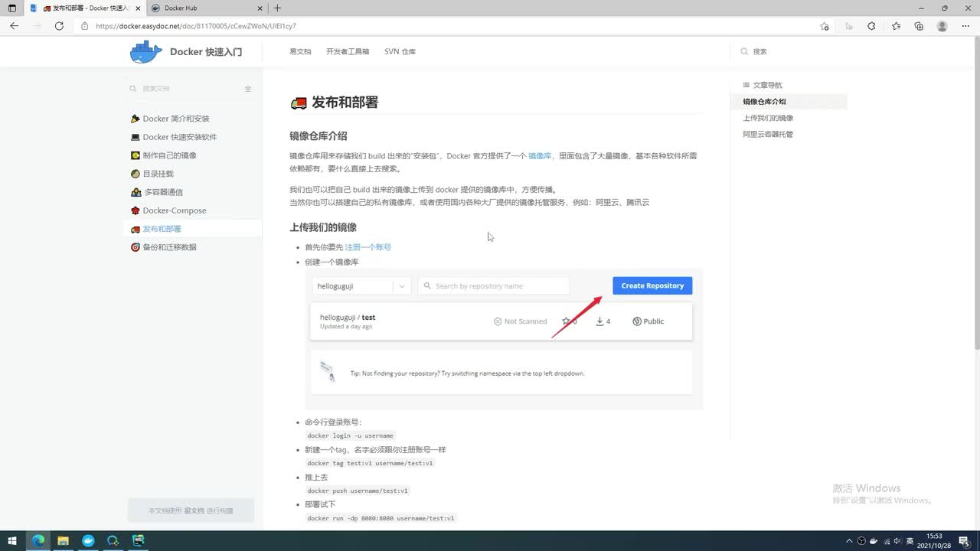Click the 注册一个账号 link
The width and height of the screenshot is (980, 551).
367,247
